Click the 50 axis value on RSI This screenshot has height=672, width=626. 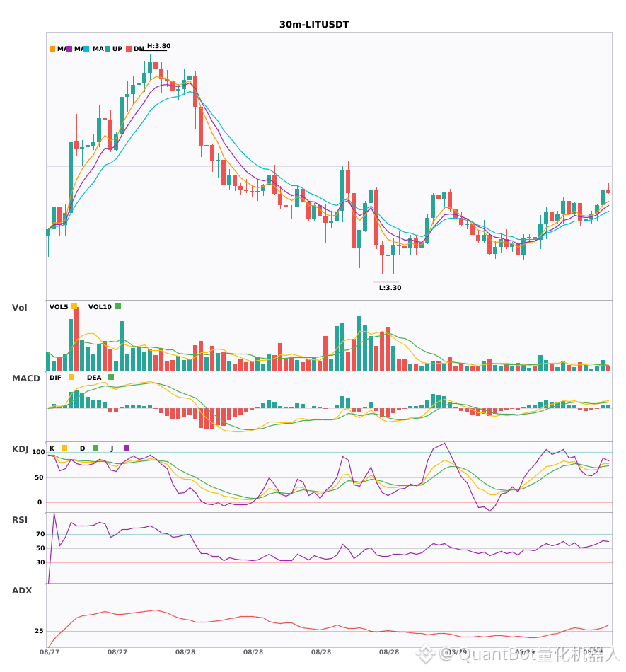[x=41, y=548]
